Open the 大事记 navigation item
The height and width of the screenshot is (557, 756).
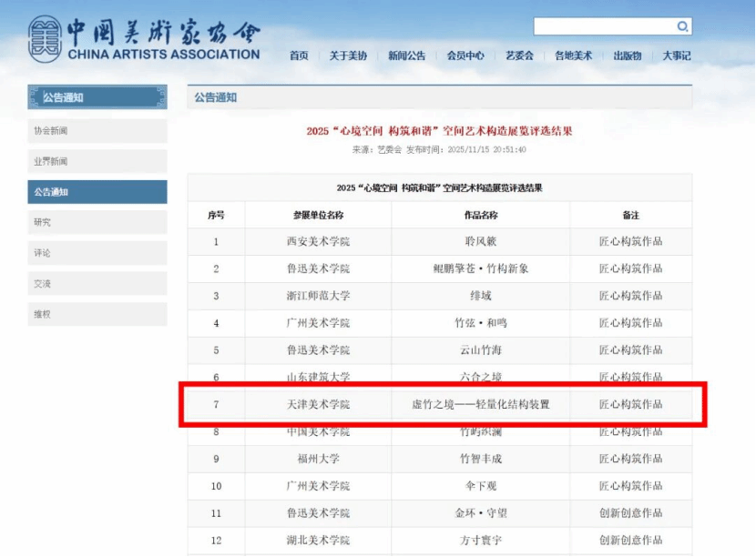[676, 56]
